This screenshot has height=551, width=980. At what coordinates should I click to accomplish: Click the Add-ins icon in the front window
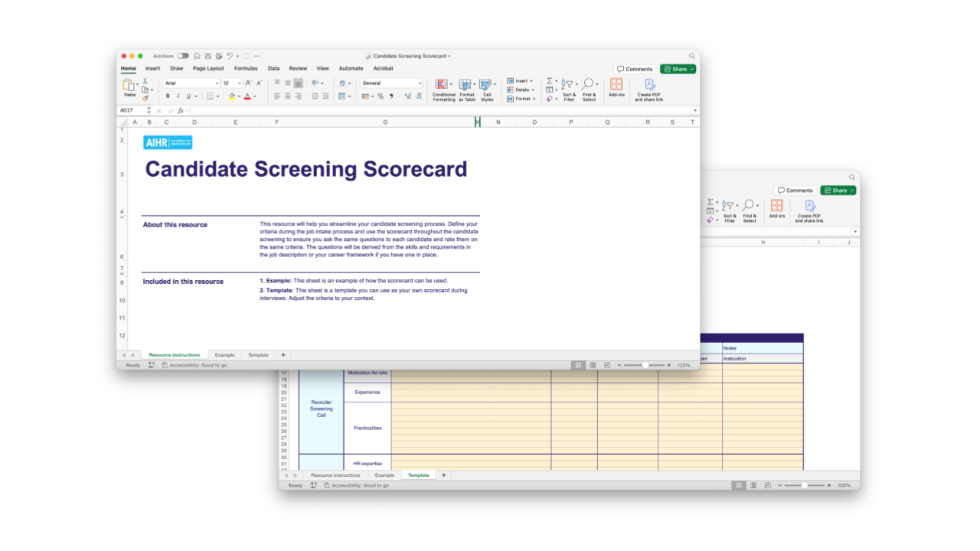[x=616, y=85]
